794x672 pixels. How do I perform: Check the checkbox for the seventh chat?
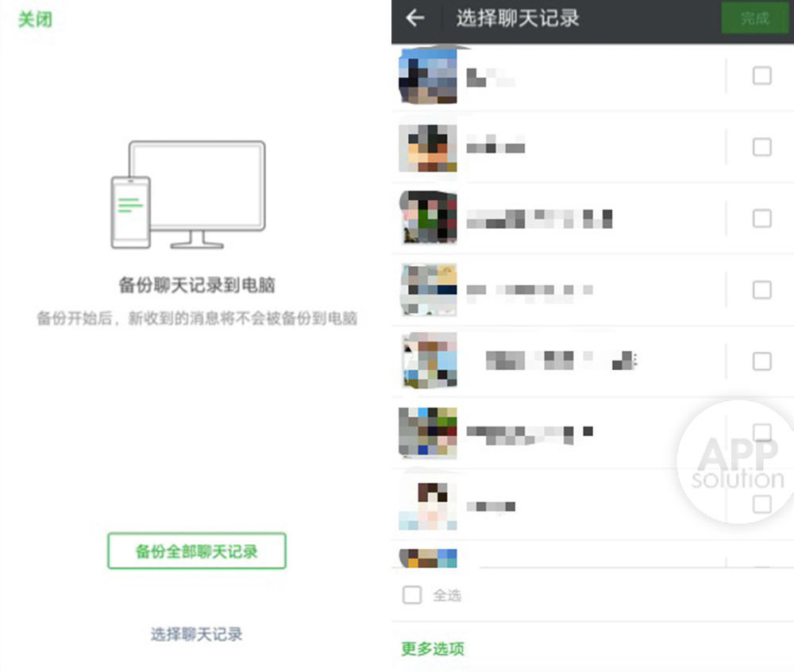coord(761,504)
